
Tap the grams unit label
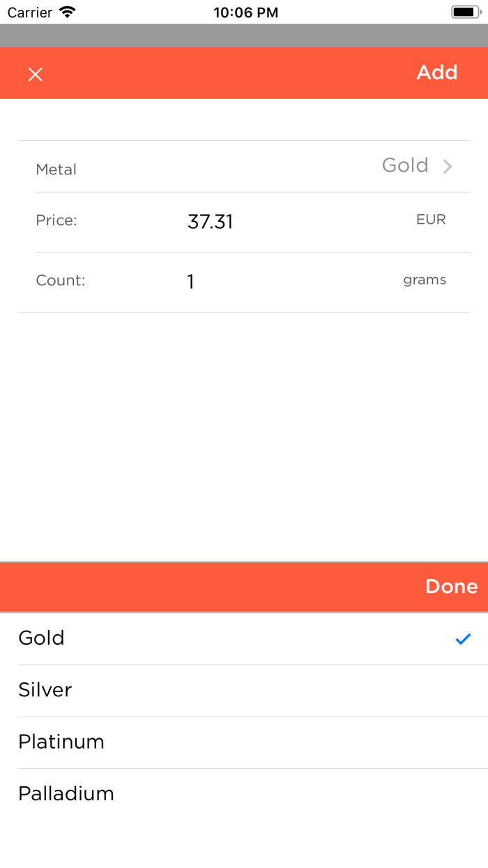tap(425, 280)
